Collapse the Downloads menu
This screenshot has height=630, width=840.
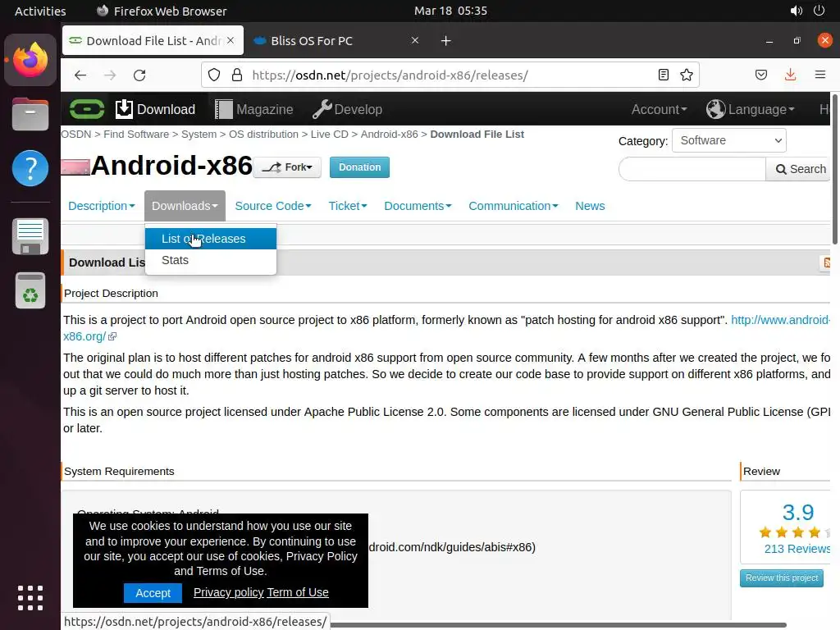coord(185,206)
